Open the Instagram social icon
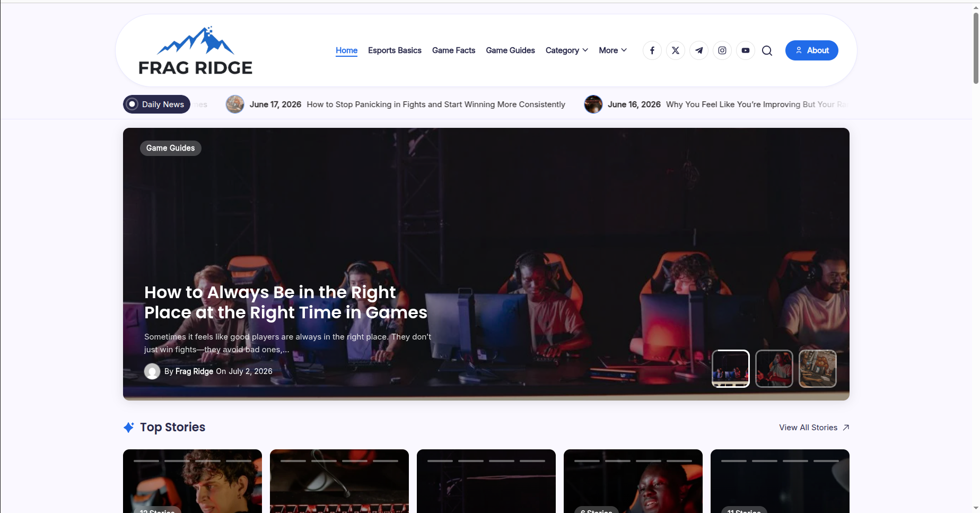980x513 pixels. 722,50
